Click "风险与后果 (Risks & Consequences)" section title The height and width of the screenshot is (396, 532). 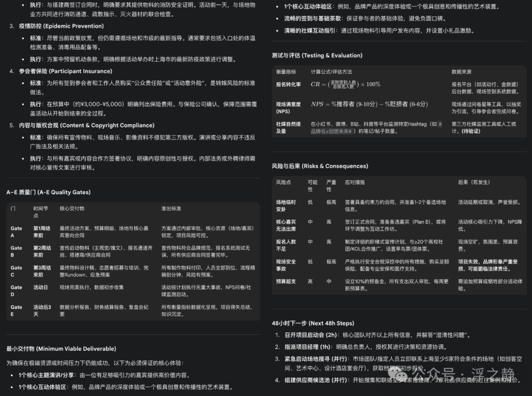(320, 166)
